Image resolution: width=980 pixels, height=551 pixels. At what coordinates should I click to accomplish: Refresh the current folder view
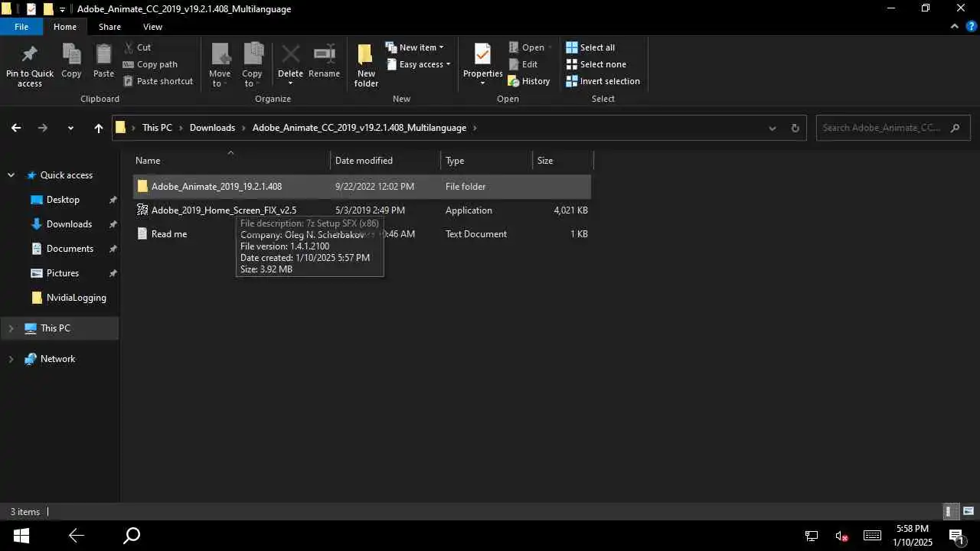pos(795,128)
